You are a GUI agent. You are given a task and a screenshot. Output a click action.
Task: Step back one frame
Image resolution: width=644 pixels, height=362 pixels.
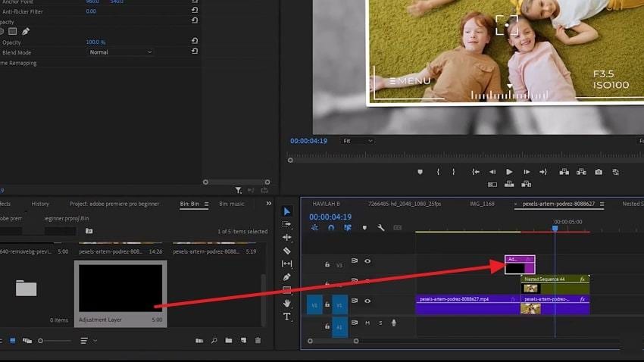(x=492, y=172)
